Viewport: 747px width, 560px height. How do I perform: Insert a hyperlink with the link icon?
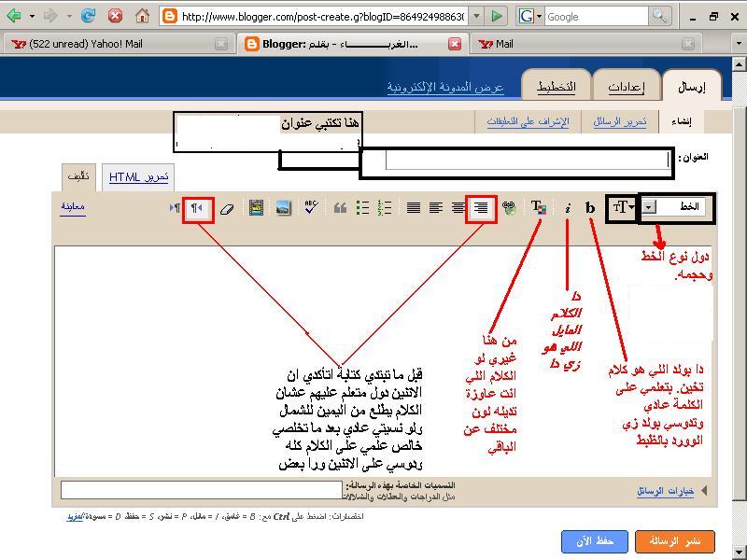509,207
